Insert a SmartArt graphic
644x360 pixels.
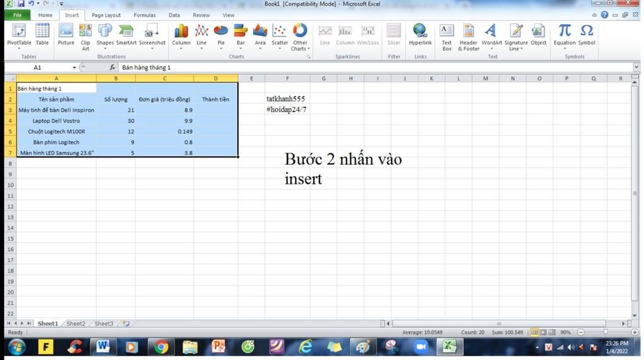[126, 35]
